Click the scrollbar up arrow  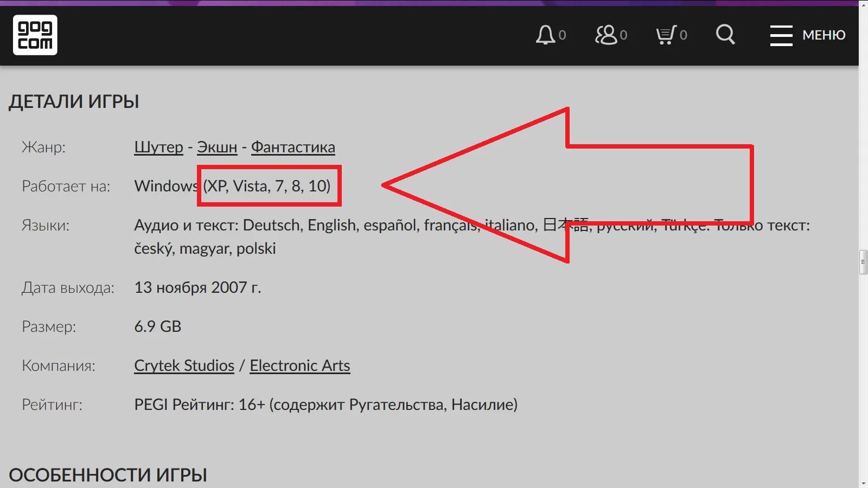coord(864,4)
